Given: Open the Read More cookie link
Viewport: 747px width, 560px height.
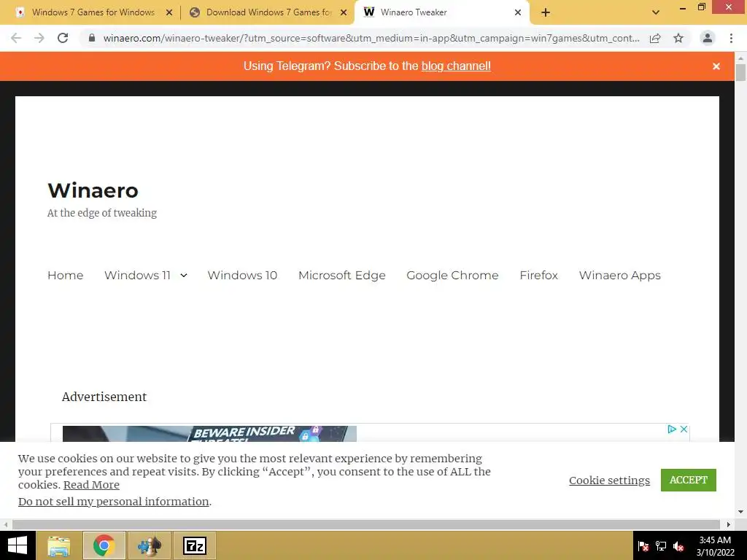Looking at the screenshot, I should tap(91, 485).
